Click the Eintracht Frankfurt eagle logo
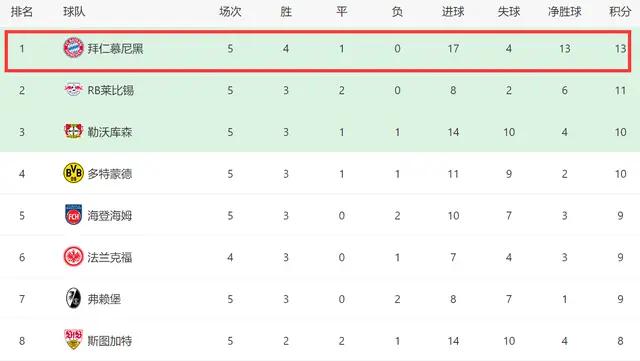The height and width of the screenshot is (361, 640). [73, 257]
